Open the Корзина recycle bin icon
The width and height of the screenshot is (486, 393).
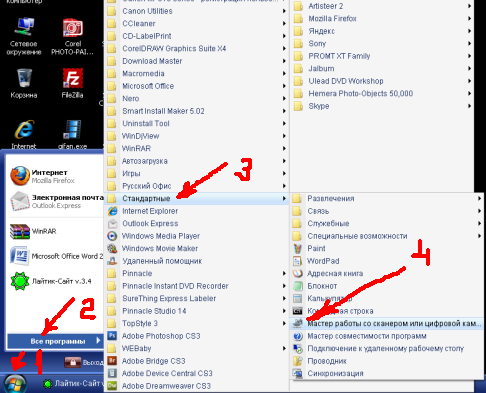click(24, 83)
